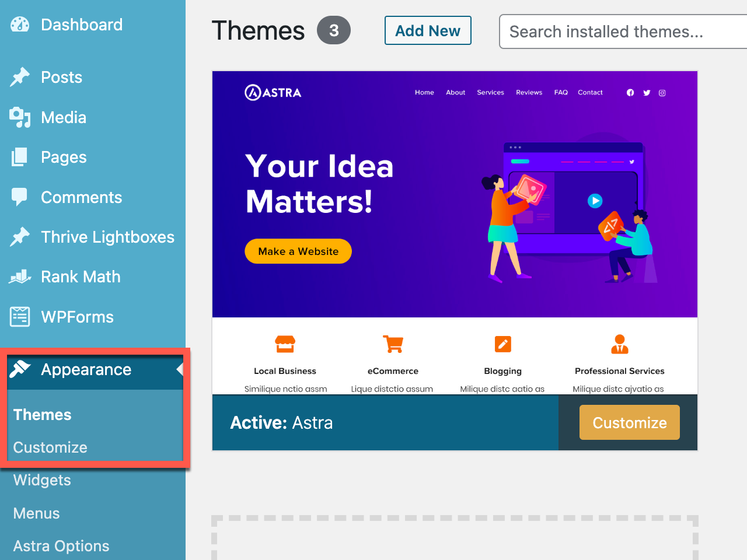Click Services in the Astra preview nav
Viewport: 747px width, 560px height.
(490, 92)
